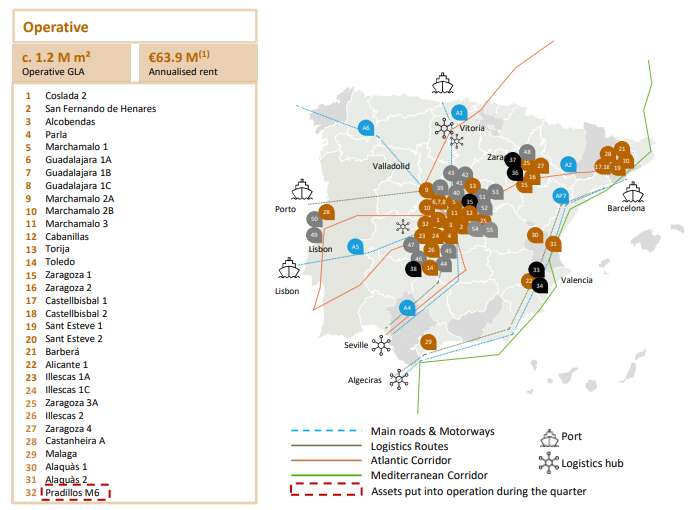Viewport: 694px width, 510px height.
Task: Select the logistics hub icon beside Algeciras
Action: [x=398, y=379]
